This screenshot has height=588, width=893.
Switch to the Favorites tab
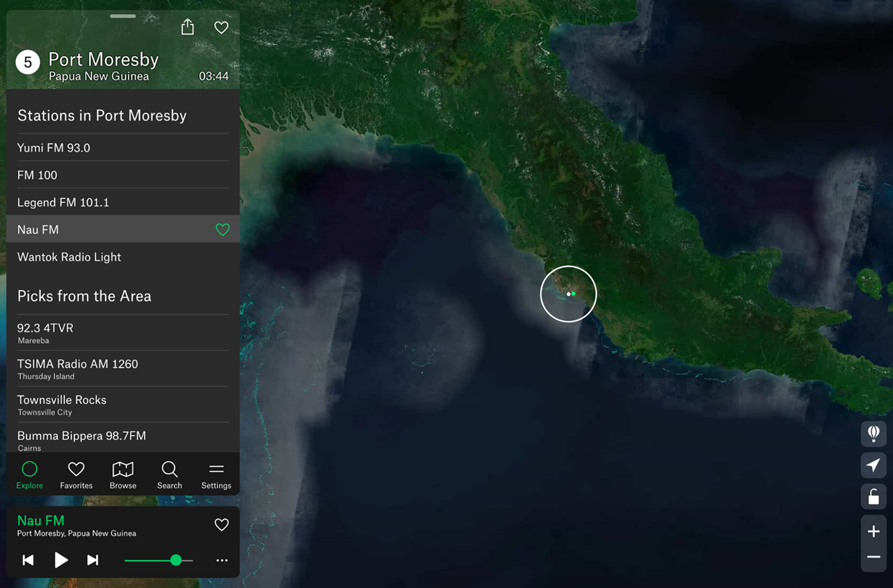coord(76,475)
